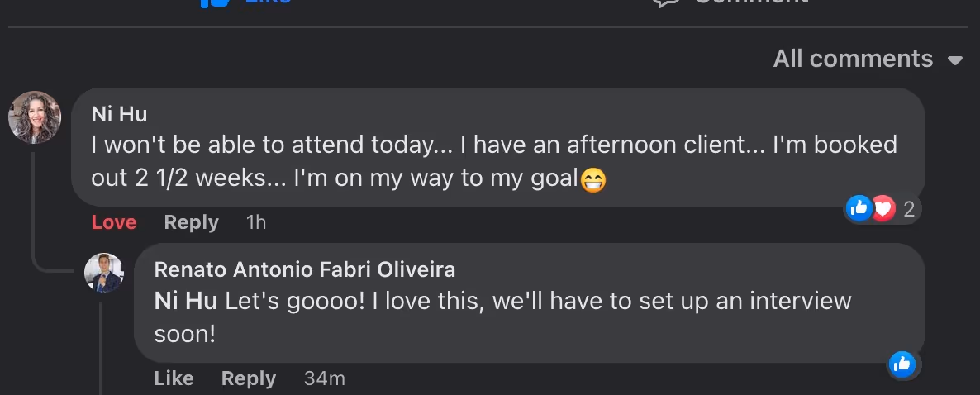Viewport: 980px width, 395px height.
Task: Click Renato's reply text about the interview
Action: tap(537, 301)
